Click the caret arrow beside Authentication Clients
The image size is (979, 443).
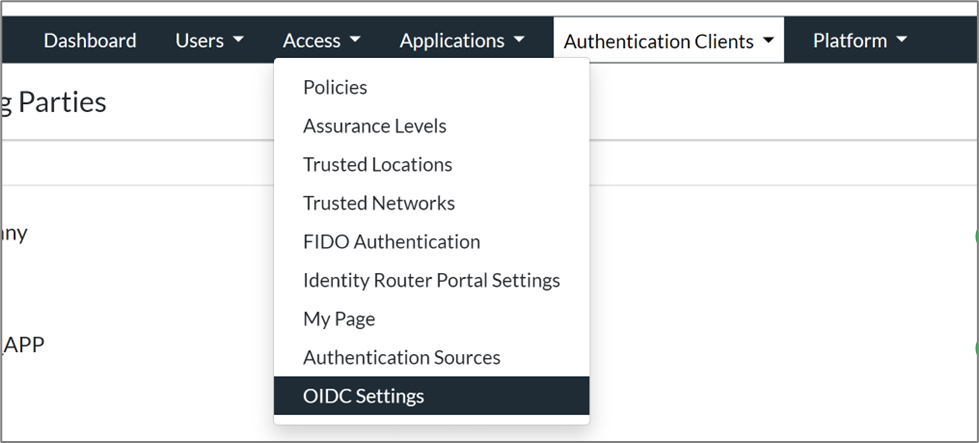[x=768, y=42]
